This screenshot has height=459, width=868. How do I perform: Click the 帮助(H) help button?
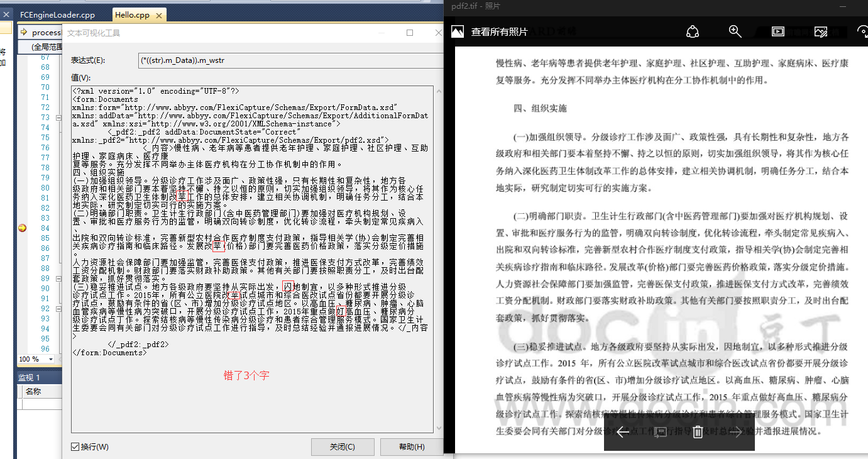point(412,446)
